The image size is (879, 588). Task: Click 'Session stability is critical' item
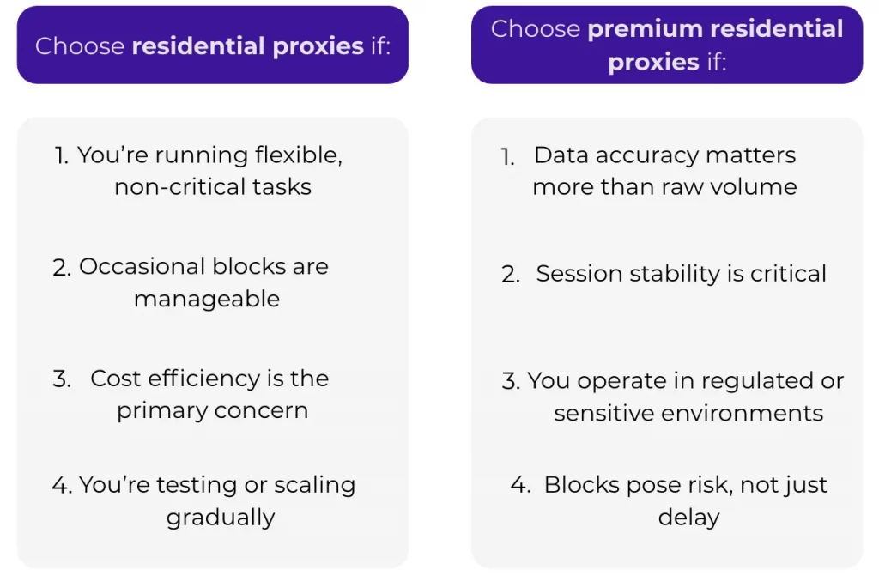tap(681, 274)
